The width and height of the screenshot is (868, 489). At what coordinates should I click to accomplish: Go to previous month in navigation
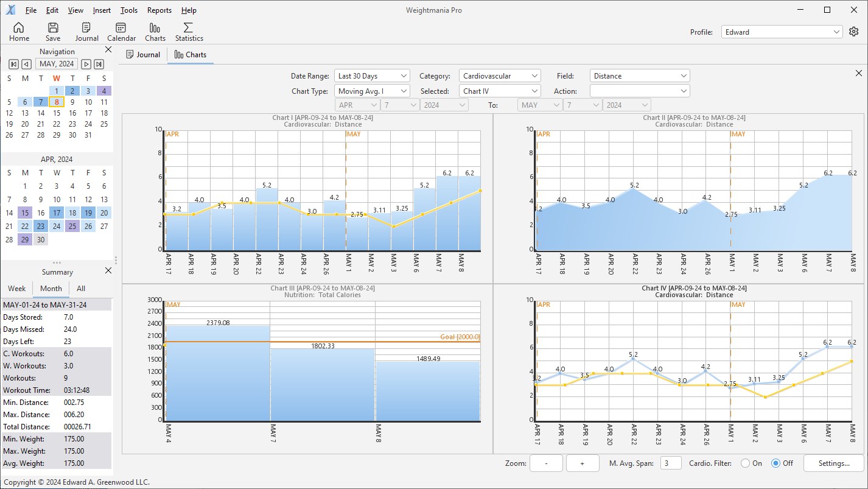(26, 64)
